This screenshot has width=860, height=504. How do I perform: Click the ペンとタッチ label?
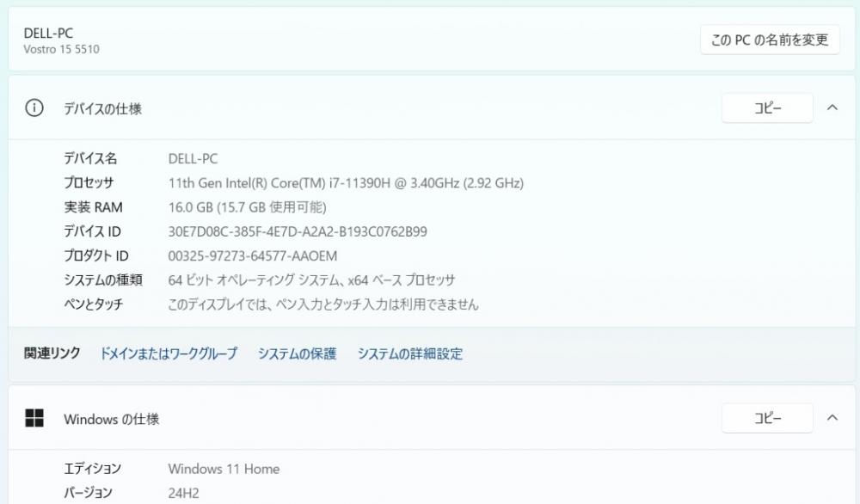pyautogui.click(x=93, y=304)
